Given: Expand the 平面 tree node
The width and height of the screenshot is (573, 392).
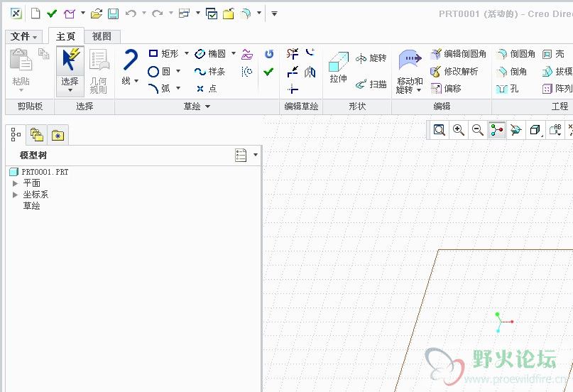Looking at the screenshot, I should pos(15,183).
